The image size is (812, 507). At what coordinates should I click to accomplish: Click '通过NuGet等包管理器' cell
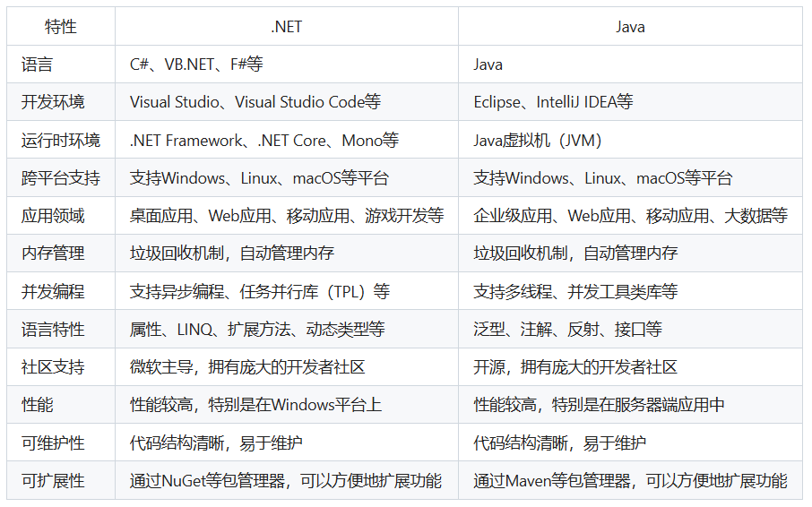point(287,480)
